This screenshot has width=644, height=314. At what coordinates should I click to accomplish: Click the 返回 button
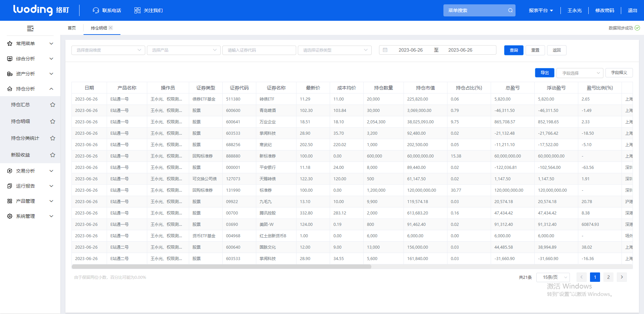[x=557, y=50]
